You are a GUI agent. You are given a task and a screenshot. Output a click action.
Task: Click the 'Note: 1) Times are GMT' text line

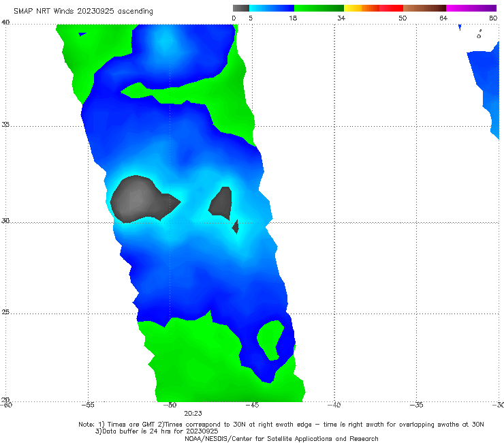(281, 425)
